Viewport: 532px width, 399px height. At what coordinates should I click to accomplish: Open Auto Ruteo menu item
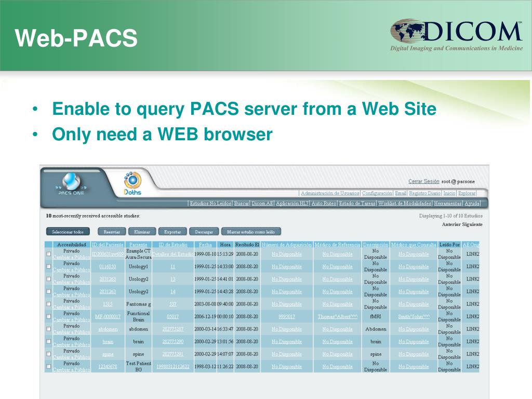coord(324,203)
